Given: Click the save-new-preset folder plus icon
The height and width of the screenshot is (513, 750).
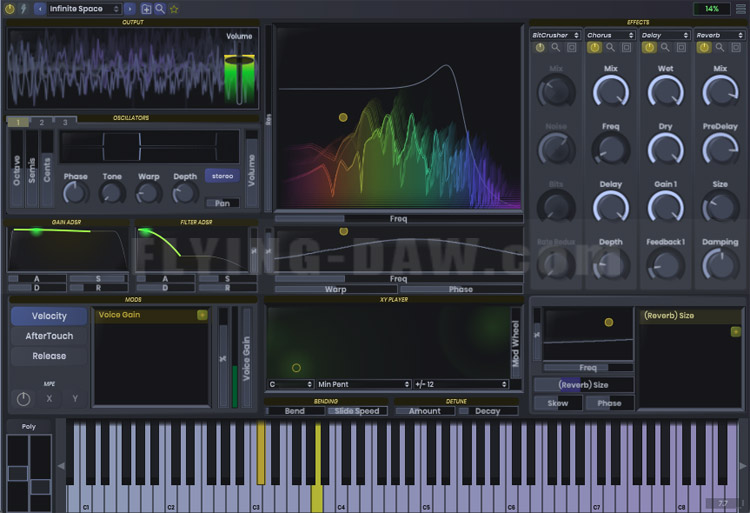Looking at the screenshot, I should [x=146, y=9].
